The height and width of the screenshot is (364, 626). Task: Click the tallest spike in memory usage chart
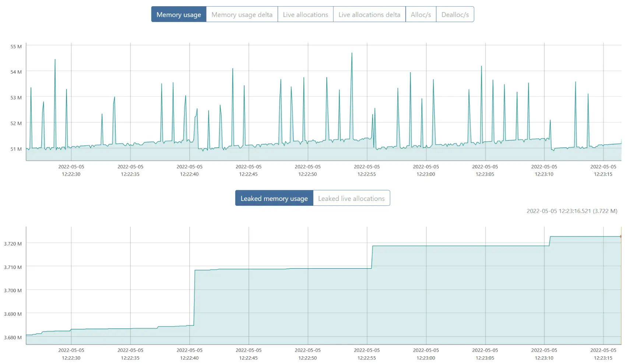pos(352,54)
